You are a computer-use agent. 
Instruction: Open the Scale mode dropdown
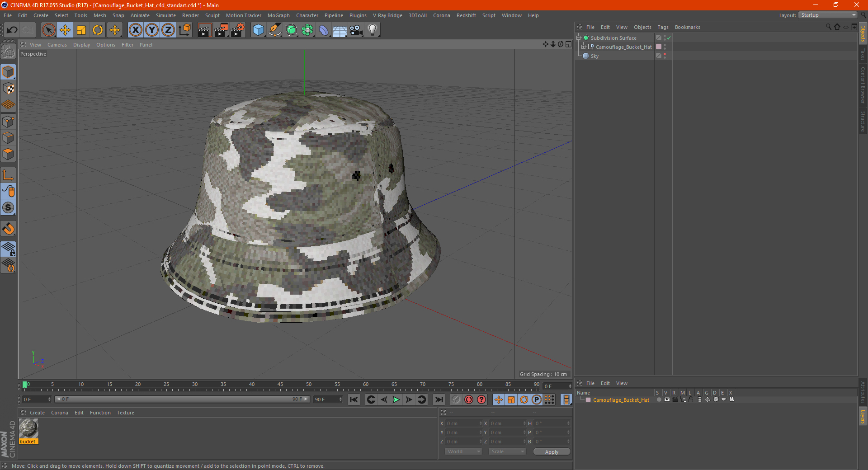[x=507, y=451]
